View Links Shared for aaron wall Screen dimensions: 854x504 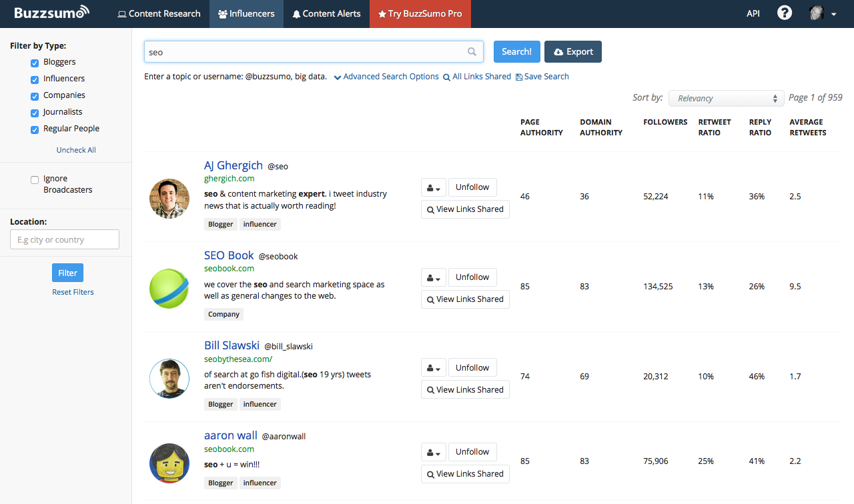[465, 474]
